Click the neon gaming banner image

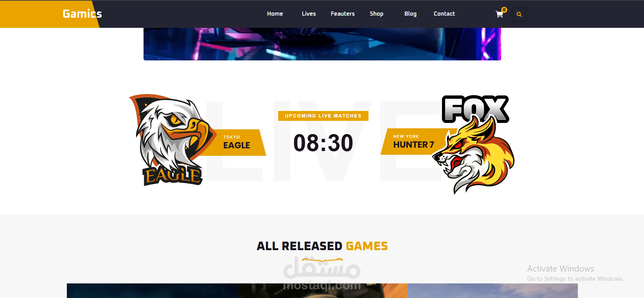tap(322, 44)
